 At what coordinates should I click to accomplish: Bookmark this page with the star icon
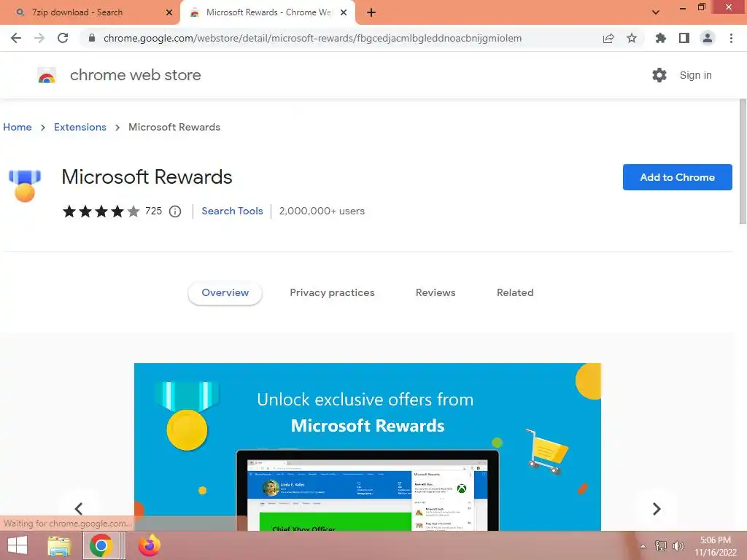pos(632,38)
